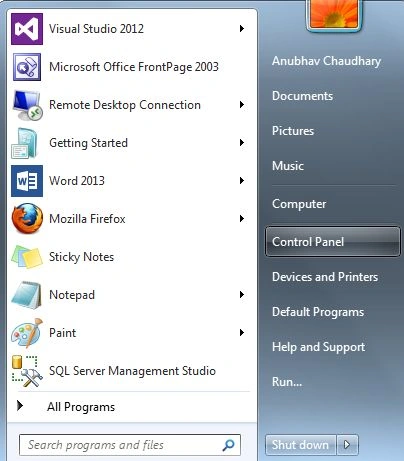Open Computer from the Start menu
Image resolution: width=404 pixels, height=461 pixels.
coord(299,204)
